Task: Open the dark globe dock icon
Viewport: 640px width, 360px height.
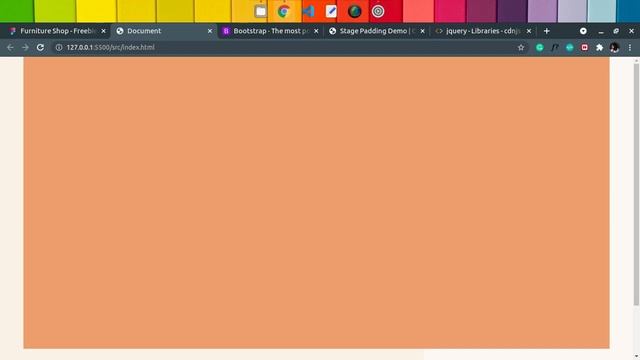Action: 354,11
